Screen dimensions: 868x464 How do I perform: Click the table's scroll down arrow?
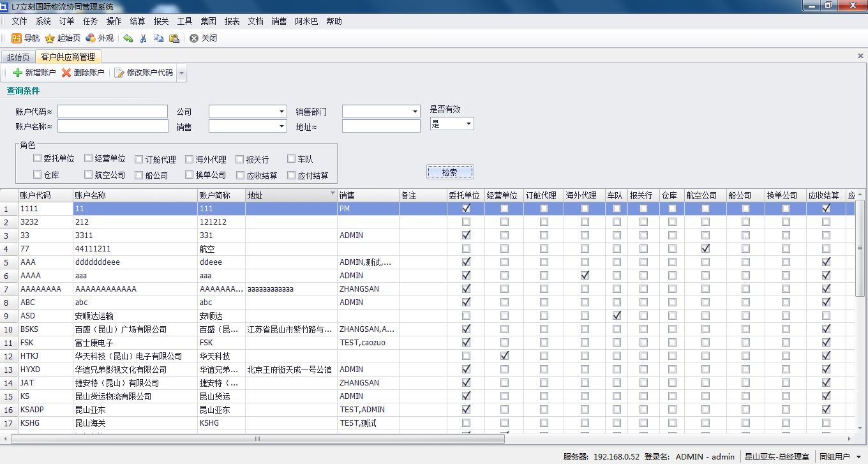tap(860, 429)
